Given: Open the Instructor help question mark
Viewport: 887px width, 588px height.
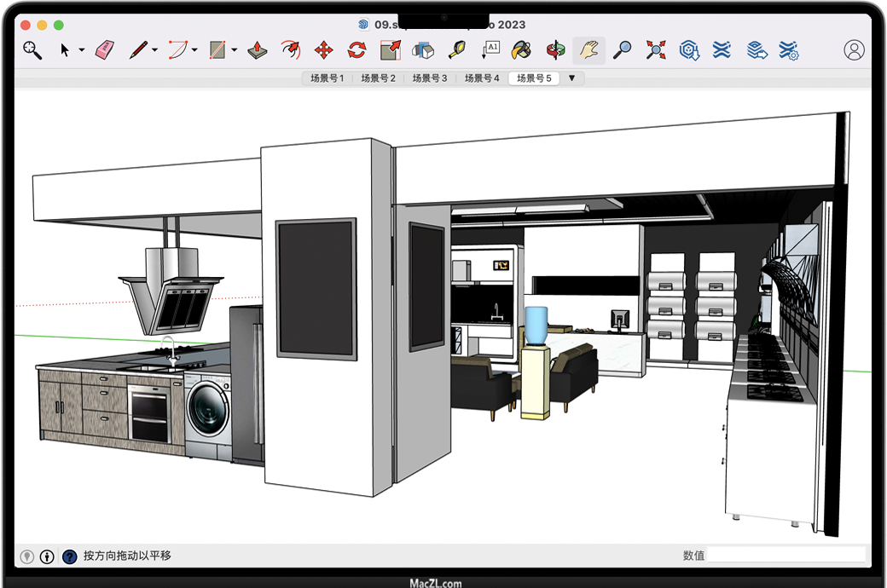Looking at the screenshot, I should [x=69, y=556].
